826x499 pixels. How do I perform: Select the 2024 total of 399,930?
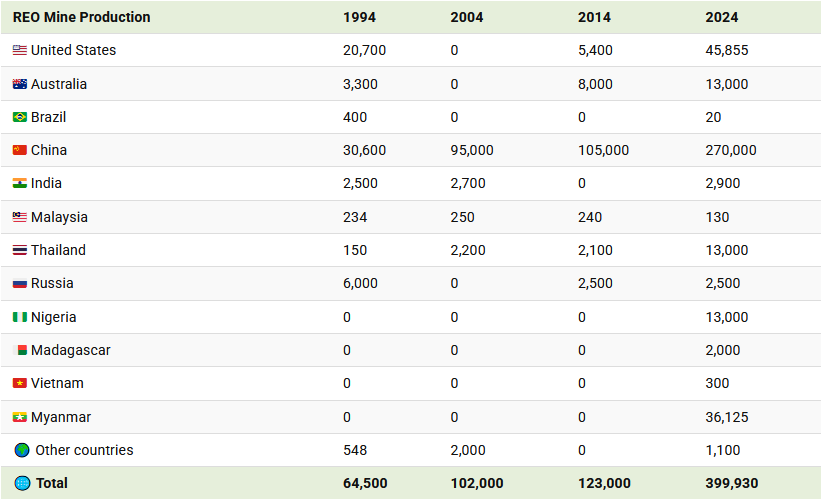731,483
